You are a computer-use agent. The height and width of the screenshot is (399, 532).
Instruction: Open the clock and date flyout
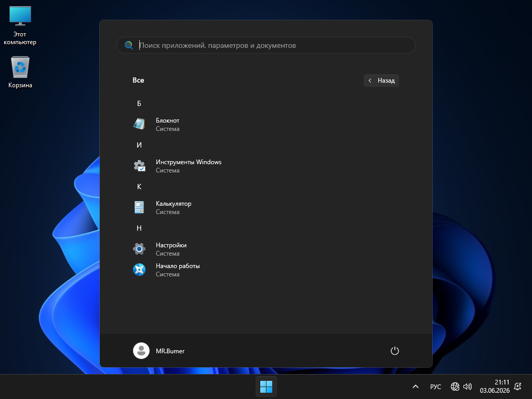(495, 387)
